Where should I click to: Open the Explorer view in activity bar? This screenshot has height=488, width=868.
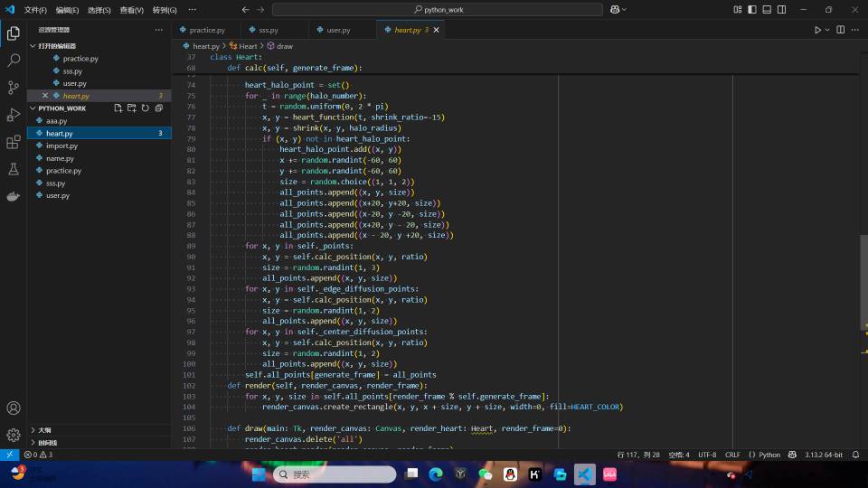[14, 33]
